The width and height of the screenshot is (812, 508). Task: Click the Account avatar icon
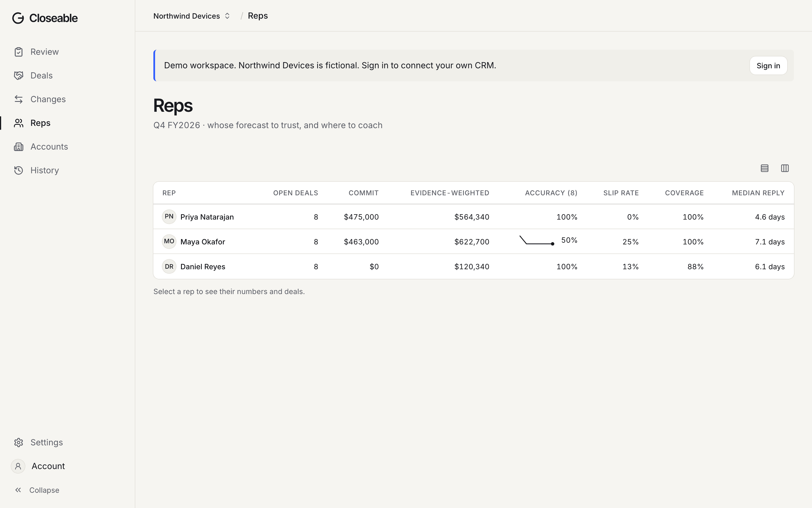coord(18,466)
